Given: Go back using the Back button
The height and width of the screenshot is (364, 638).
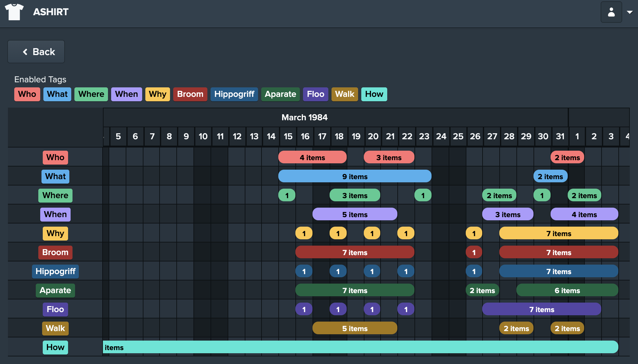Looking at the screenshot, I should [36, 52].
